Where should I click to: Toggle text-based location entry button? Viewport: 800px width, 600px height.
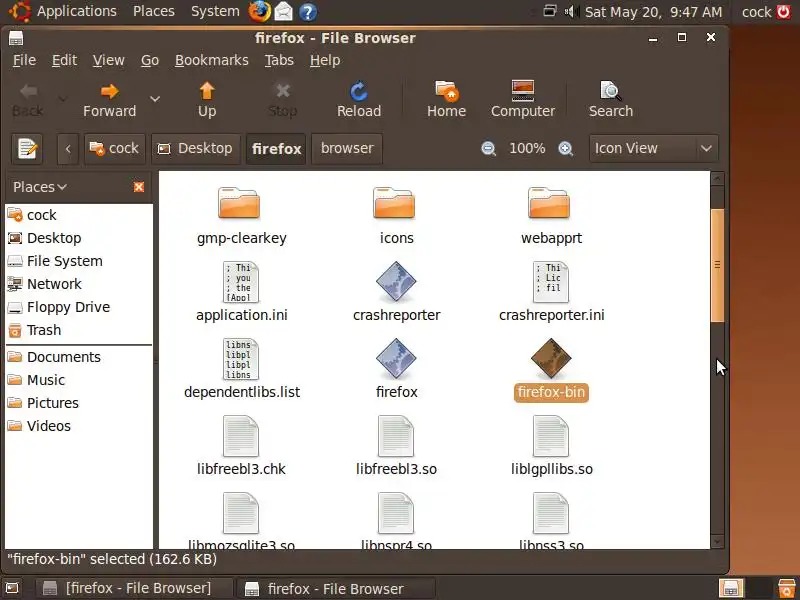(x=27, y=149)
